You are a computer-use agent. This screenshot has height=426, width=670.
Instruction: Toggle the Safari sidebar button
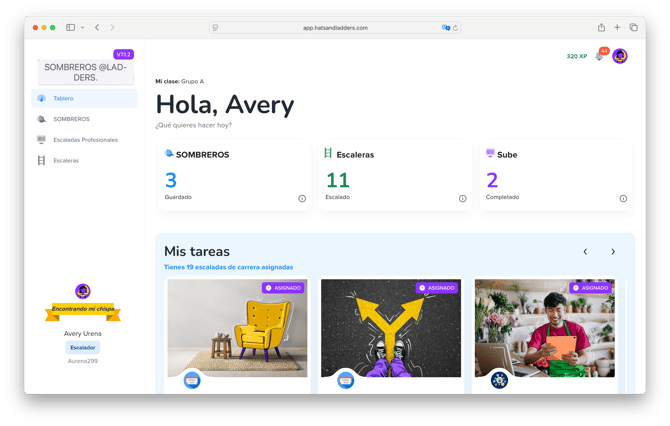coord(70,27)
